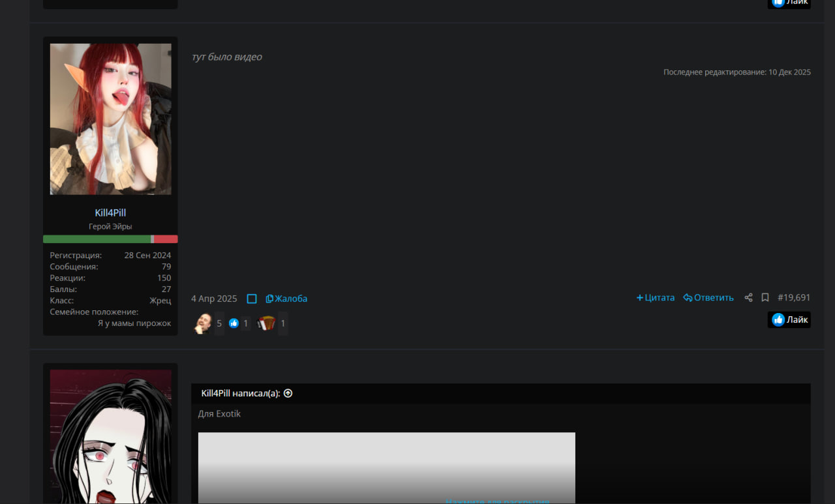835x504 pixels.
Task: Tick the post selection checkbox beside the date
Action: [x=252, y=299]
